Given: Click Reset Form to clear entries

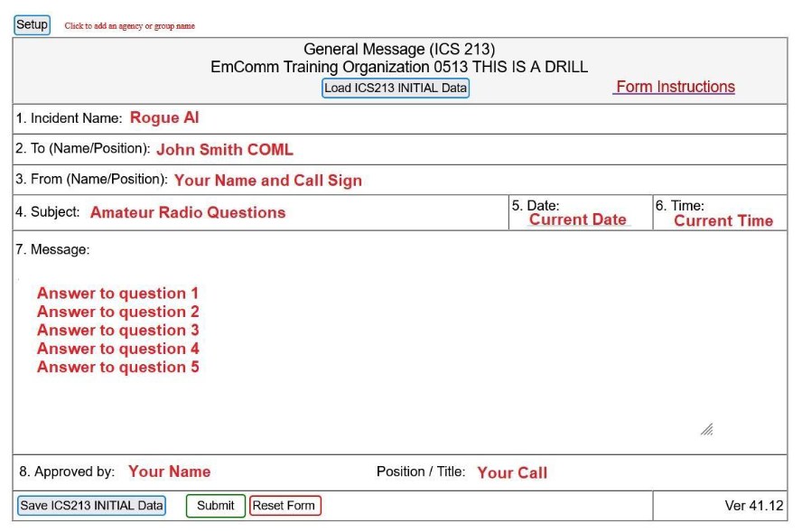Looking at the screenshot, I should [284, 506].
